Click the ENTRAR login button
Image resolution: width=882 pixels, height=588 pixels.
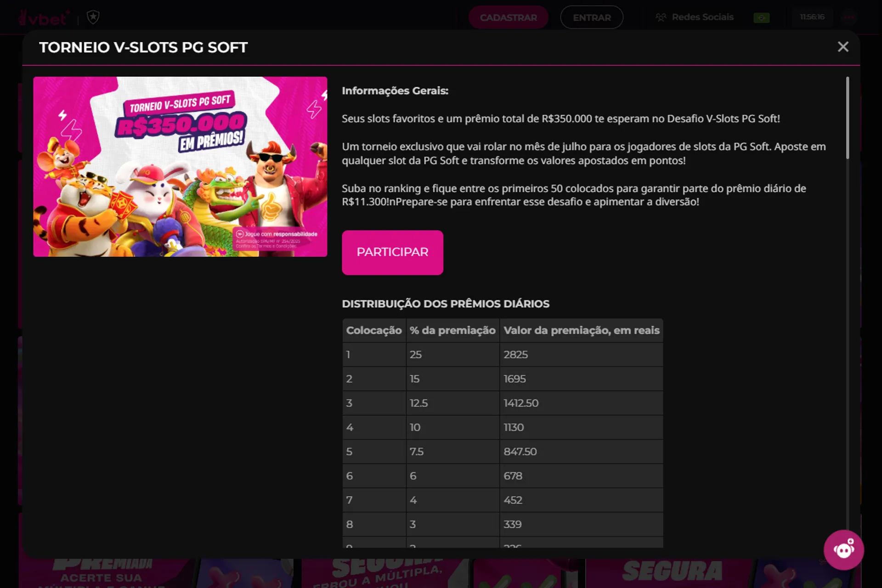(592, 17)
